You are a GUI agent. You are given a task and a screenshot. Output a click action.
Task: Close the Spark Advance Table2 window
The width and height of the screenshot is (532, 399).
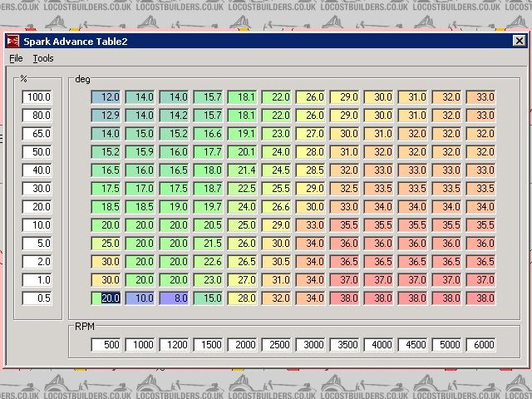[518, 41]
